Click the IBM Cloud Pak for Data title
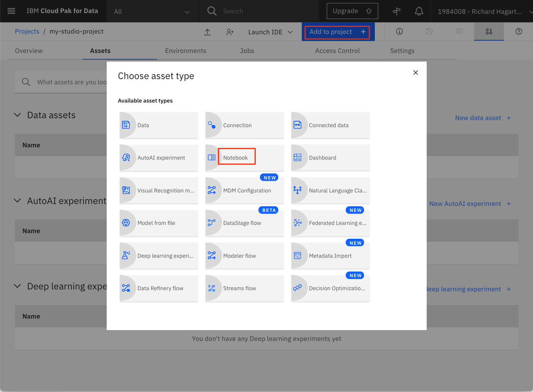 62,11
